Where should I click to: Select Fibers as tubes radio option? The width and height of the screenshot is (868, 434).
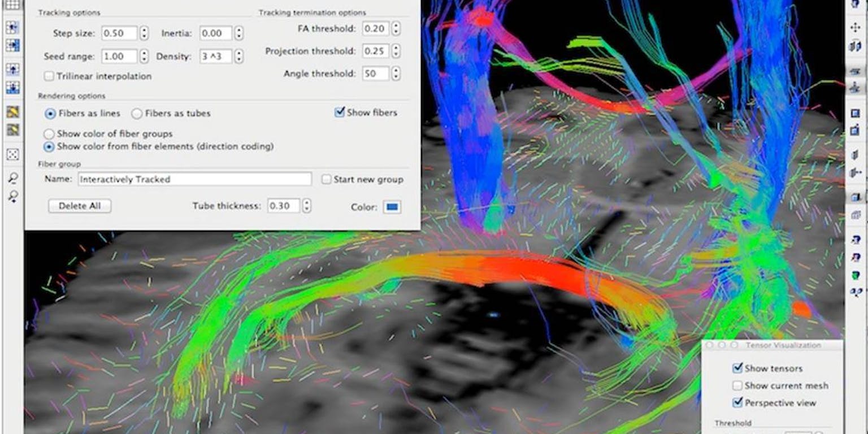point(136,114)
